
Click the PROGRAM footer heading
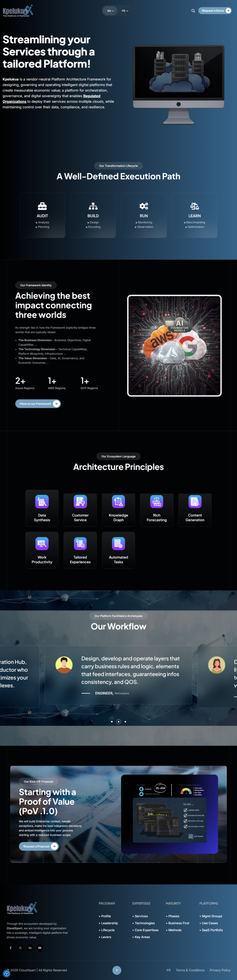(x=107, y=903)
